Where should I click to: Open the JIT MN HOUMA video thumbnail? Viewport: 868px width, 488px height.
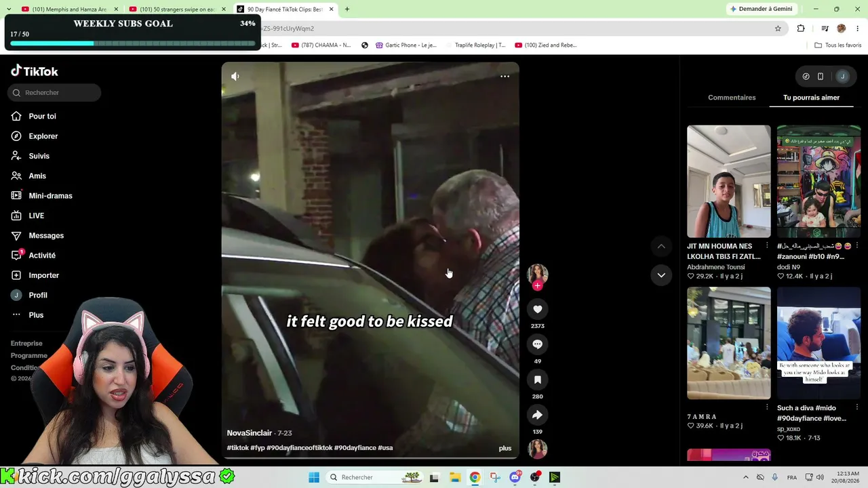[728, 182]
